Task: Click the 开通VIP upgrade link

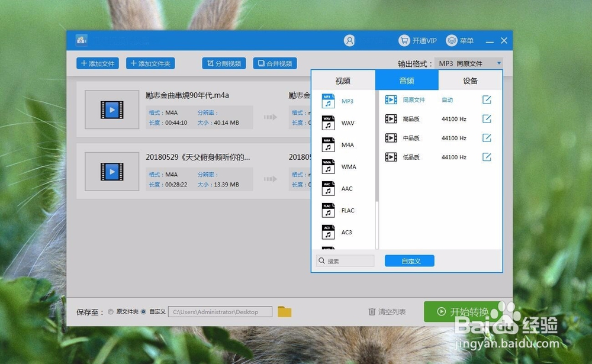Action: [x=417, y=40]
